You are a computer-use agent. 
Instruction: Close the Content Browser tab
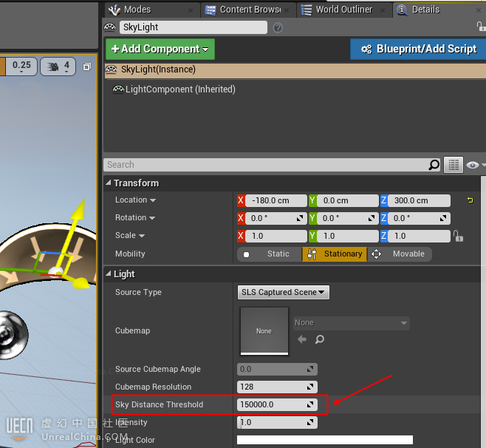click(287, 10)
